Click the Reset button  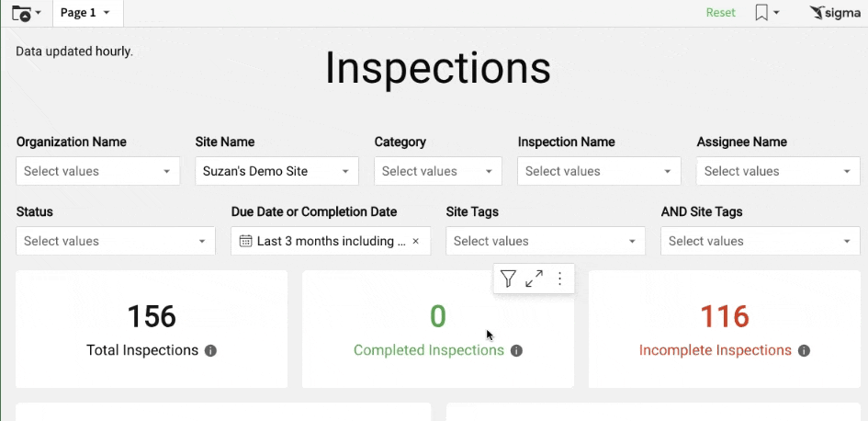coord(720,13)
